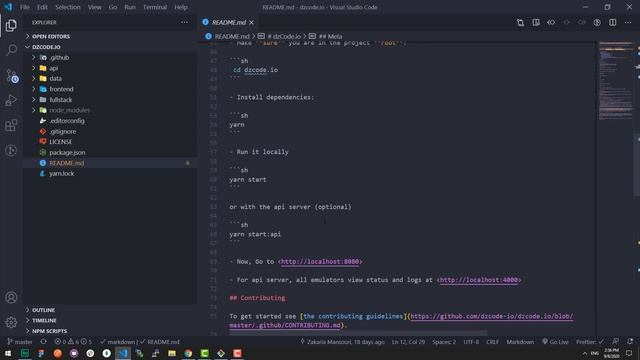The width and height of the screenshot is (640, 360).
Task: Click the '## Meta' breadcrumb
Action: 326,36
